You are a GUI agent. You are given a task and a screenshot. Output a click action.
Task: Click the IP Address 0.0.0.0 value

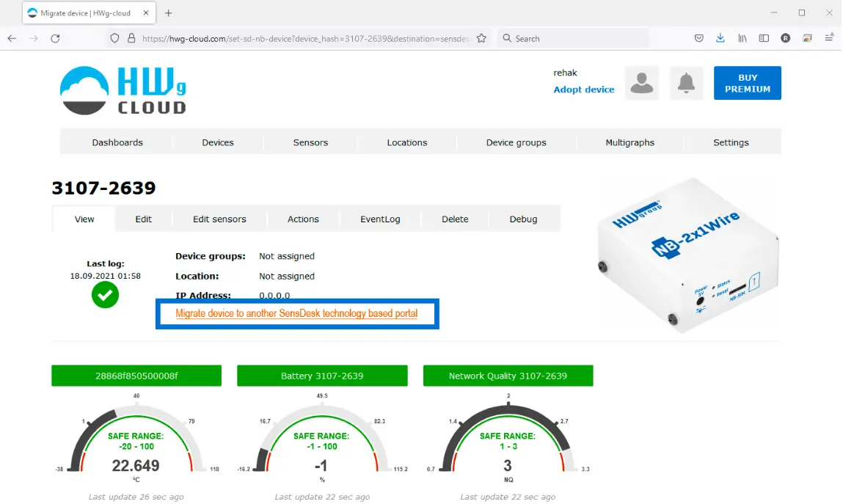point(274,296)
